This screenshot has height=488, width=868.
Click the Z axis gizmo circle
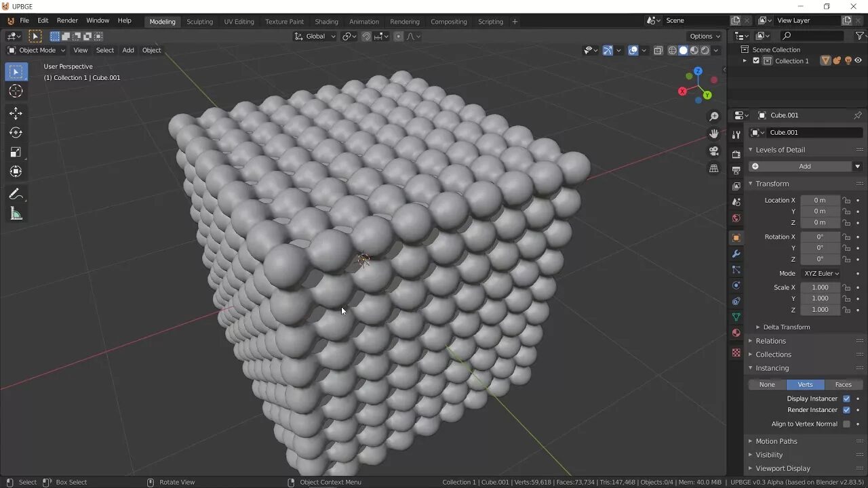point(698,71)
